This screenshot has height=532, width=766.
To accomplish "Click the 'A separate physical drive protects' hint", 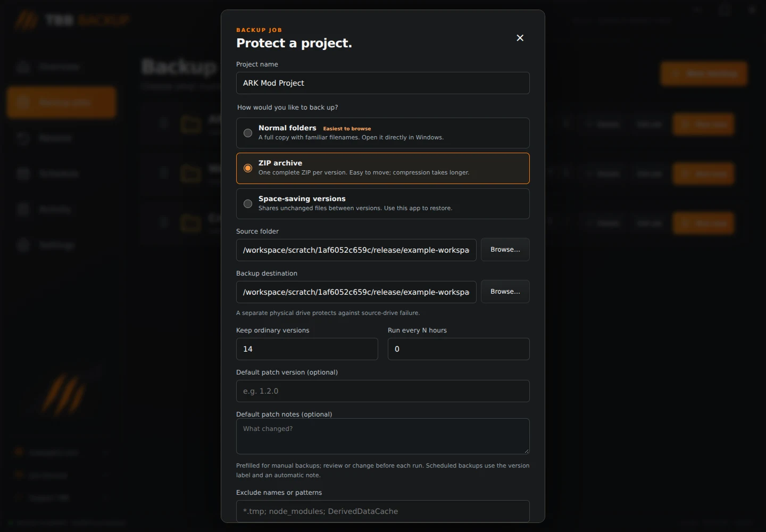I will pyautogui.click(x=328, y=313).
